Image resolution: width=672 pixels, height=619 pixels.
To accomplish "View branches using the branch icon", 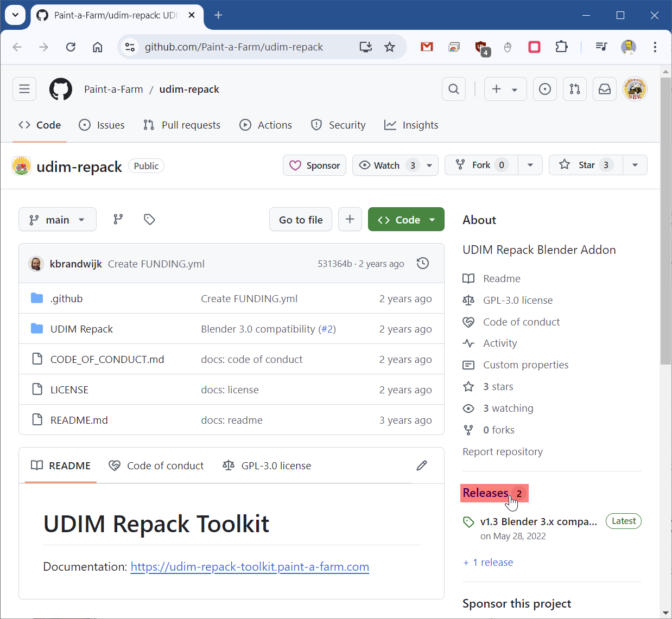I will (x=118, y=219).
